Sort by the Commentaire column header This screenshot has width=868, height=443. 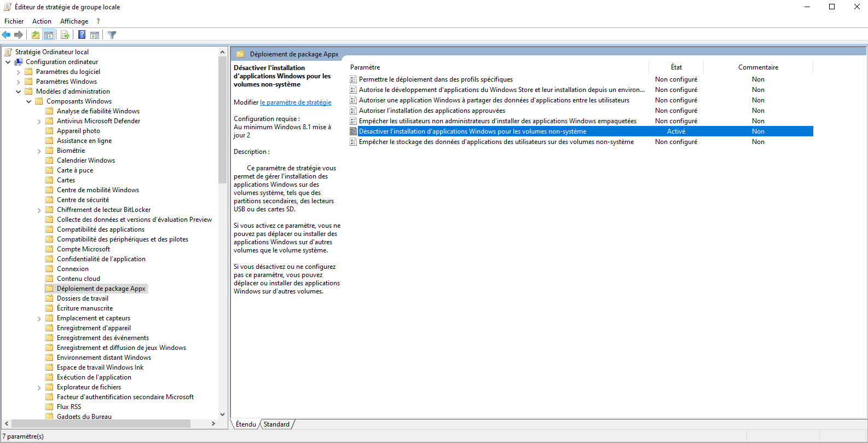759,67
